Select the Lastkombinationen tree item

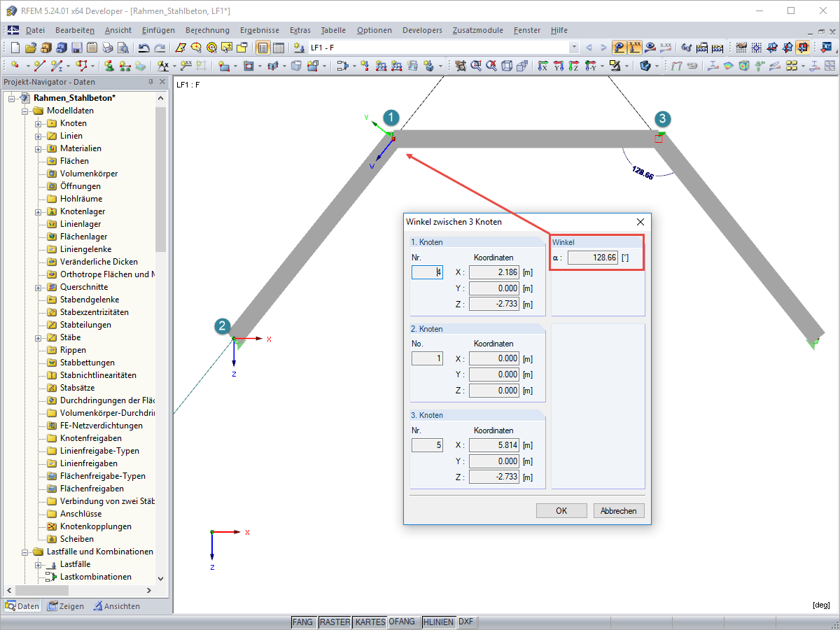pos(96,577)
